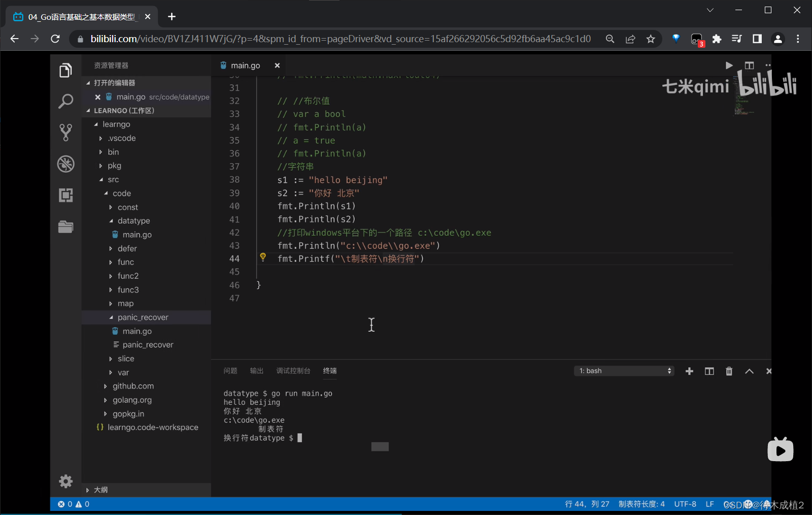
Task: Click the bilibili video play overlay button
Action: tap(780, 449)
